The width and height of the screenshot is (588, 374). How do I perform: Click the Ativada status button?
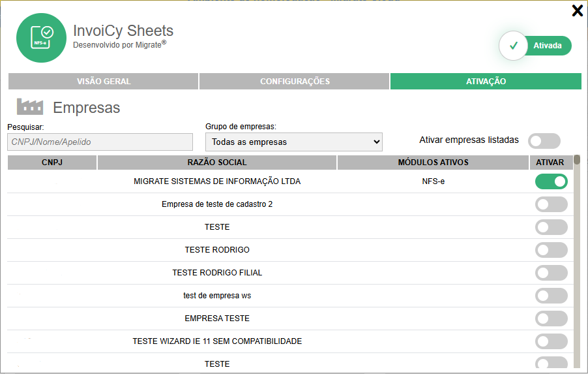tap(548, 46)
